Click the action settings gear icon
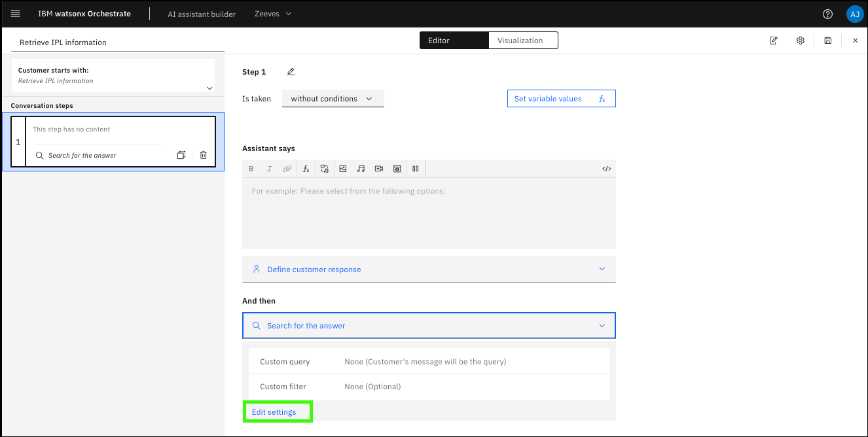Image resolution: width=868 pixels, height=437 pixels. point(800,41)
